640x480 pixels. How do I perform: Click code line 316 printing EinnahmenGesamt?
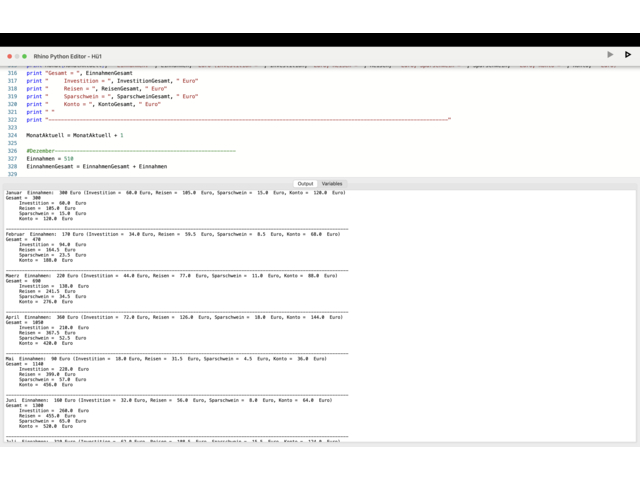tap(80, 73)
